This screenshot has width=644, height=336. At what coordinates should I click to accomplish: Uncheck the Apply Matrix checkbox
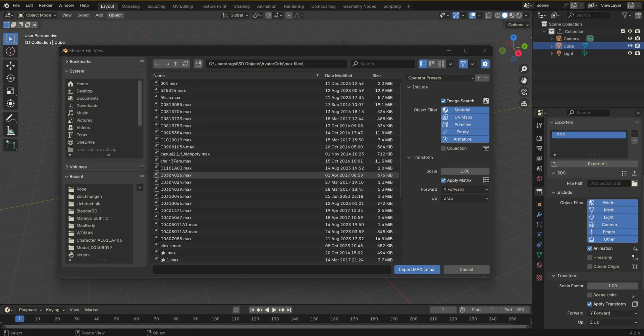pos(443,180)
